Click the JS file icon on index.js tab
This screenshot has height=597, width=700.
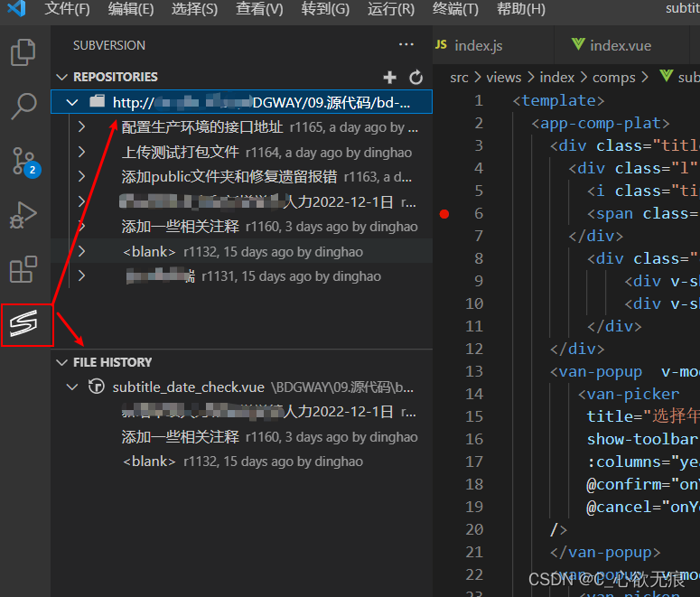click(x=441, y=44)
